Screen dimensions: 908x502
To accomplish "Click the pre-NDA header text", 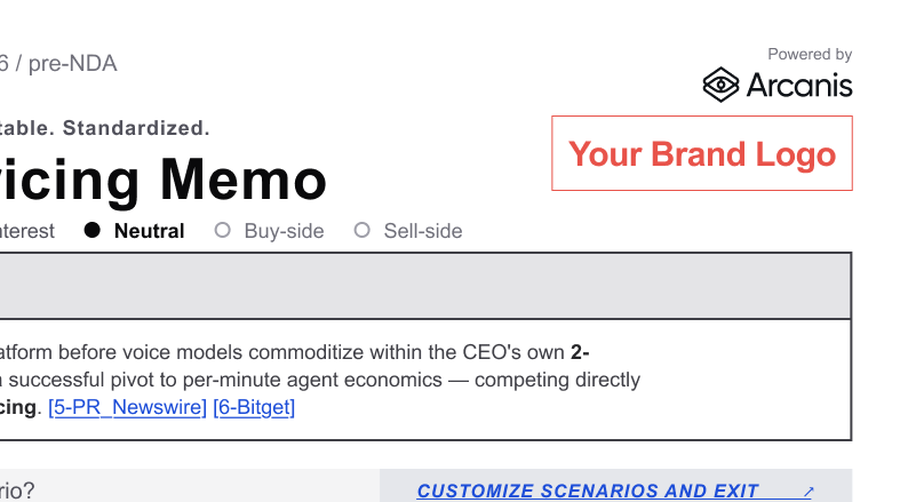I will tap(72, 63).
